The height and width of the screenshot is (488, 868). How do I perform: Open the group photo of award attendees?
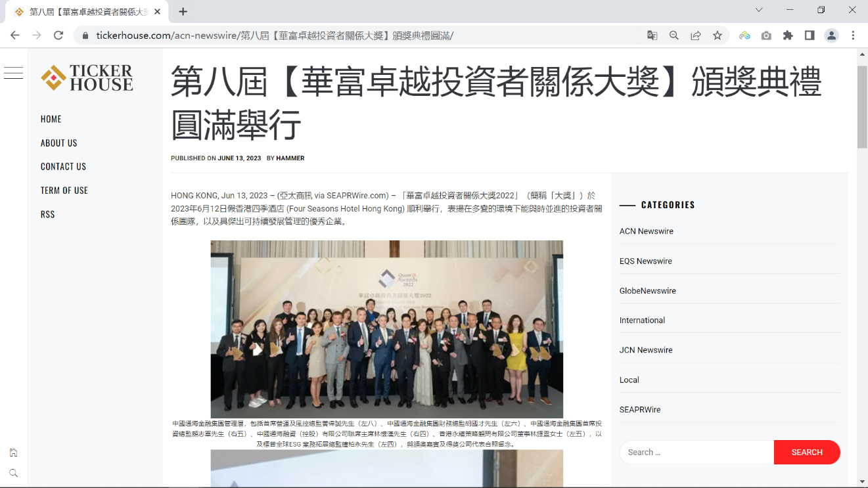(x=387, y=329)
